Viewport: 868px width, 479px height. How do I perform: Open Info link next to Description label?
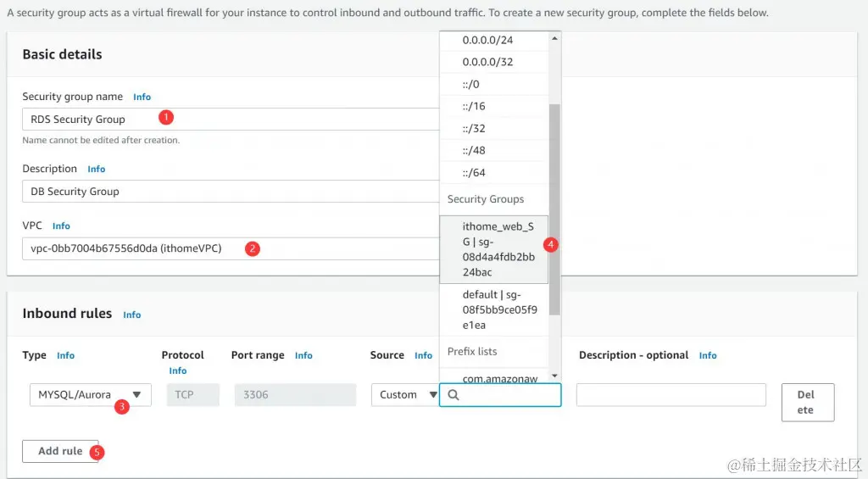click(x=97, y=169)
